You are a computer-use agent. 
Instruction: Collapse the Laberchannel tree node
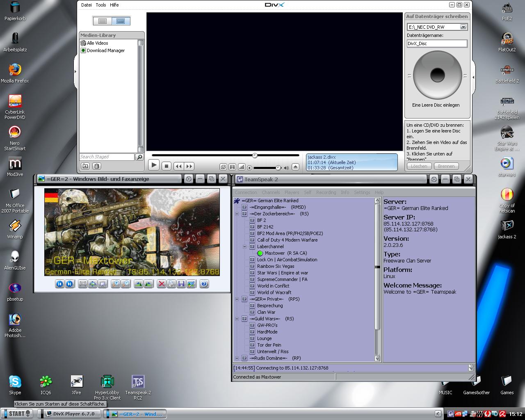point(245,247)
